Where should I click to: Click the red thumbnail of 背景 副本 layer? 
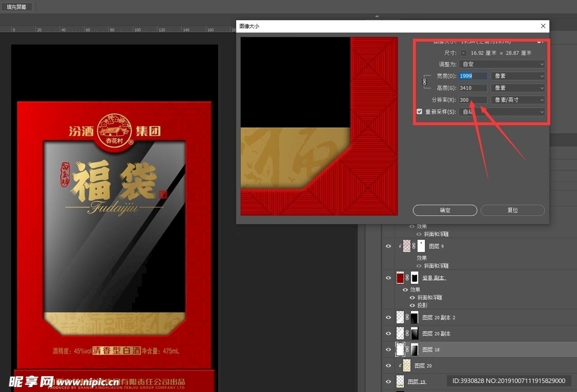pyautogui.click(x=400, y=278)
